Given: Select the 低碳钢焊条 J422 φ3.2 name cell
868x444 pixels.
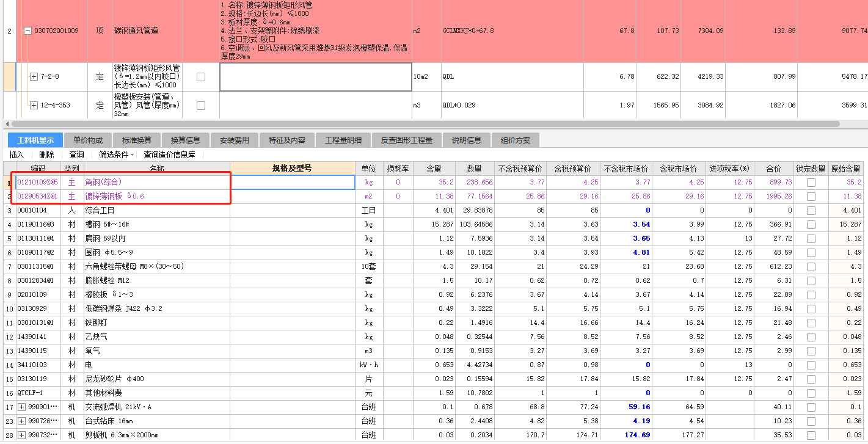Looking at the screenshot, I should (x=157, y=308).
